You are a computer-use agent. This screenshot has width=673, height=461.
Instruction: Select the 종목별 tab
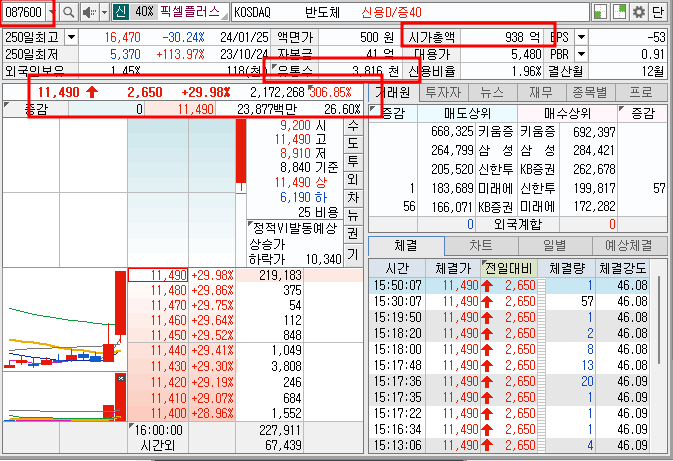point(591,92)
